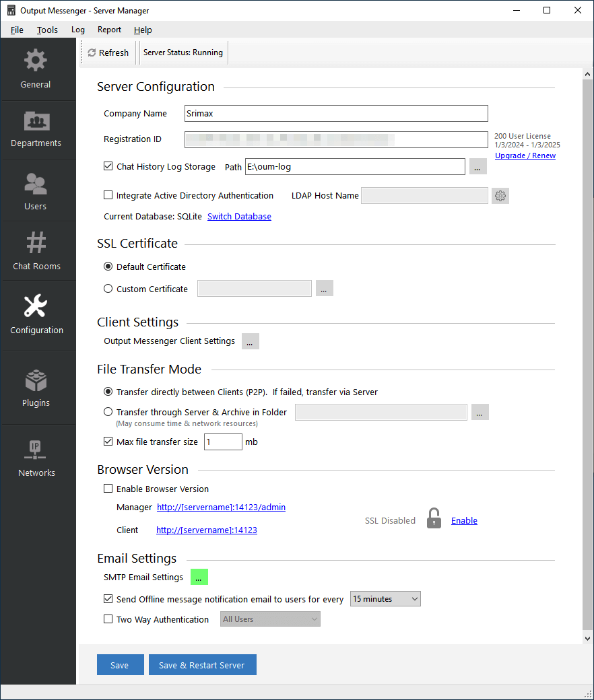Click the Refresh toolbar icon
This screenshot has height=700, width=594.
click(92, 53)
